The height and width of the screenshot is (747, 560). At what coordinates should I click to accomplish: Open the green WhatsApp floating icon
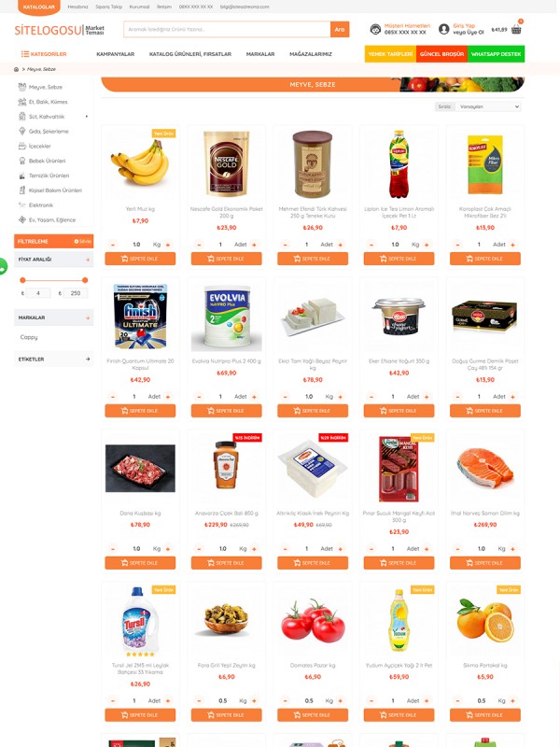pos(3,267)
